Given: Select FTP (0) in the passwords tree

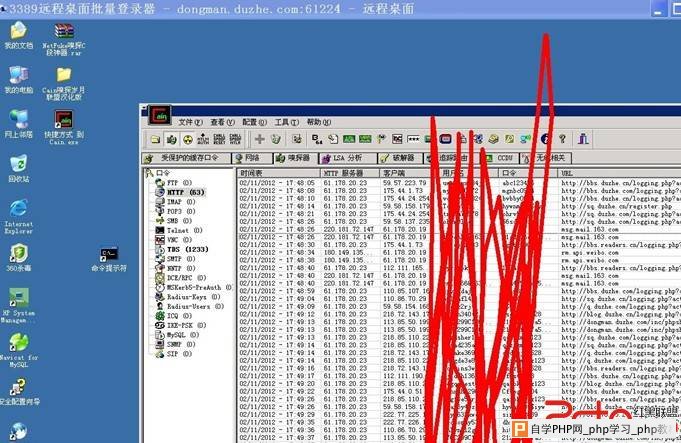Looking at the screenshot, I should (174, 183).
